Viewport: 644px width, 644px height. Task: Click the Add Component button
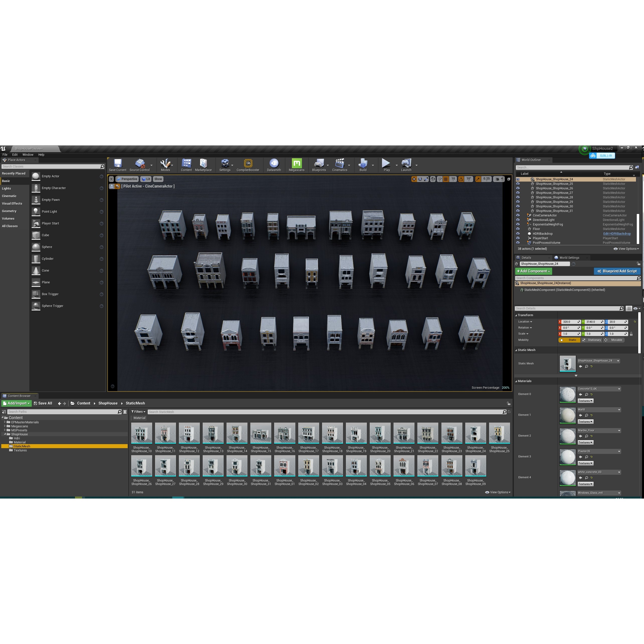pos(533,271)
